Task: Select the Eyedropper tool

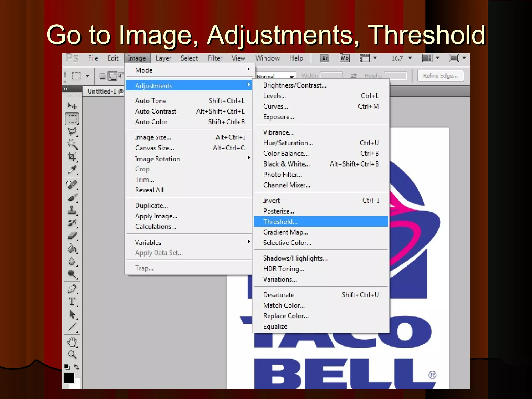Action: click(72, 170)
